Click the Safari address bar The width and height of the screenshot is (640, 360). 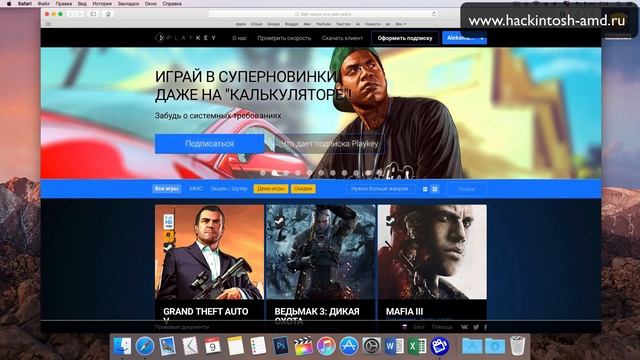click(323, 14)
